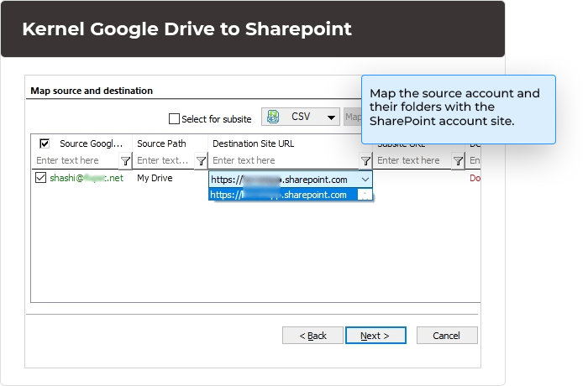The width and height of the screenshot is (588, 386).
Task: Toggle the select-all header checkbox
Action: (45, 143)
